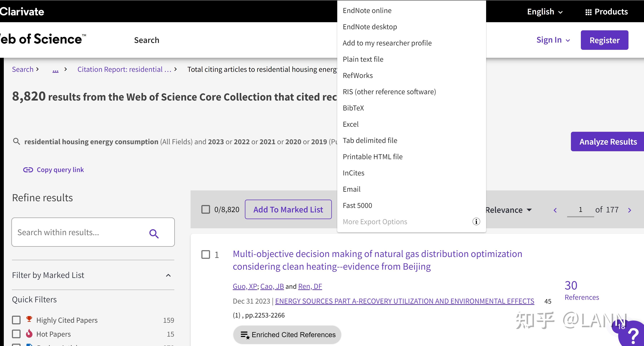Go to previous results page arrow

coord(555,210)
